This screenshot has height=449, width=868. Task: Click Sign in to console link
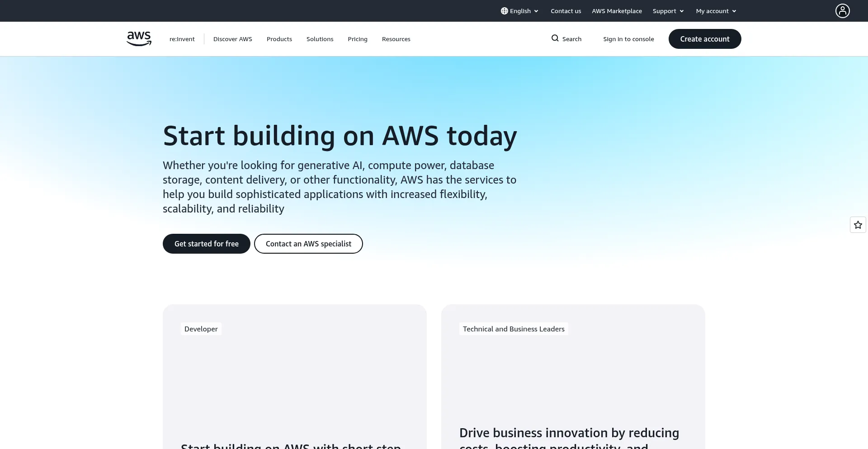coord(628,39)
